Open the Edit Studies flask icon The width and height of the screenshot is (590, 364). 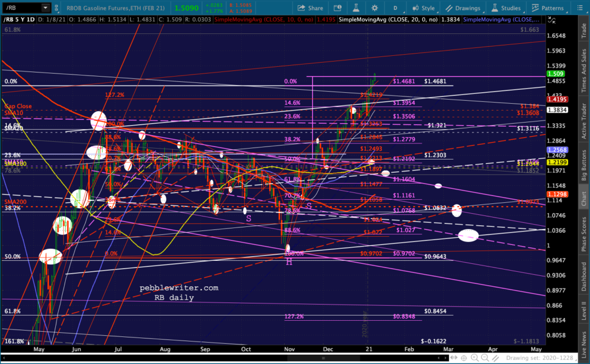[355, 8]
